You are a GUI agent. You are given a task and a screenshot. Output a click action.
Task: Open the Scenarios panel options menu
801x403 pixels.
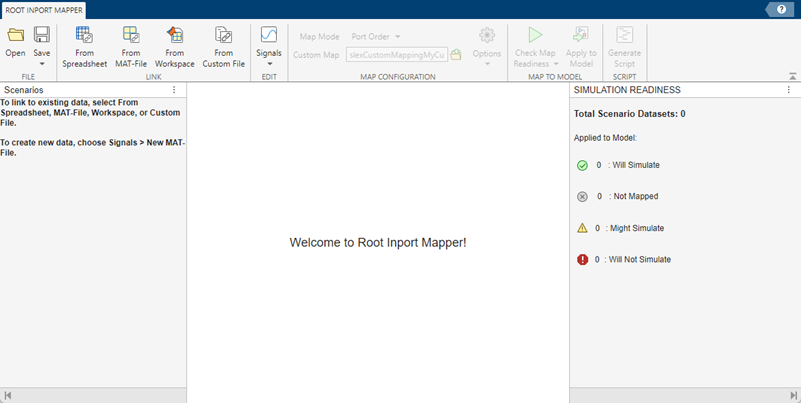(174, 90)
